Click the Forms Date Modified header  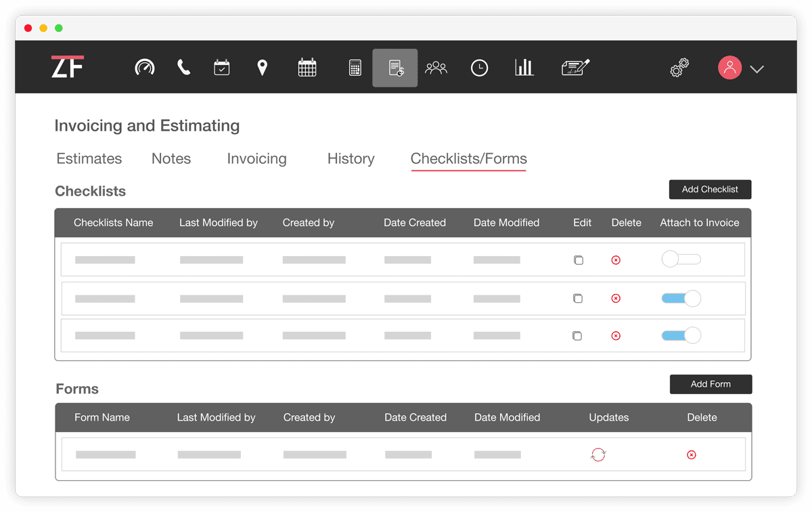pos(507,417)
